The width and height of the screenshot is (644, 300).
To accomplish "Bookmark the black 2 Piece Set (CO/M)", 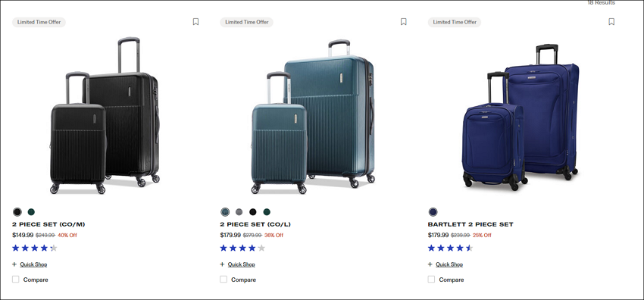I will [195, 22].
